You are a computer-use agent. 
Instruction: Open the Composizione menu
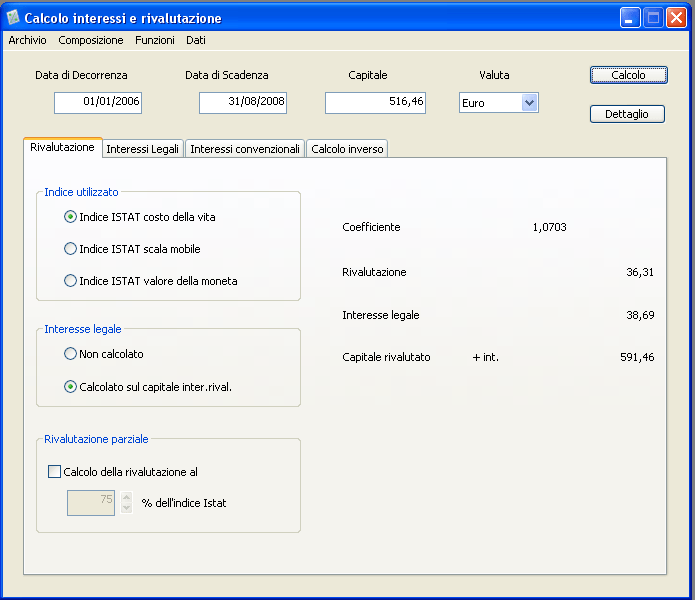tap(91, 40)
